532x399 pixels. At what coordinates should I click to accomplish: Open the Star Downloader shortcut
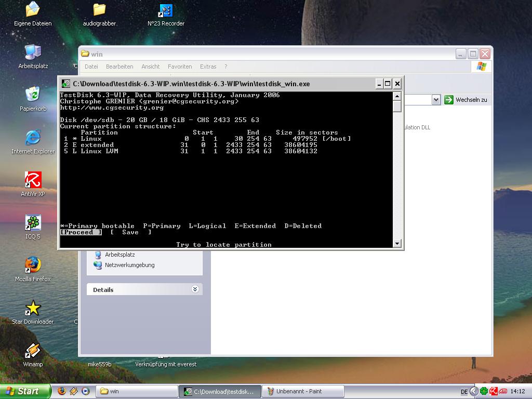point(33,312)
